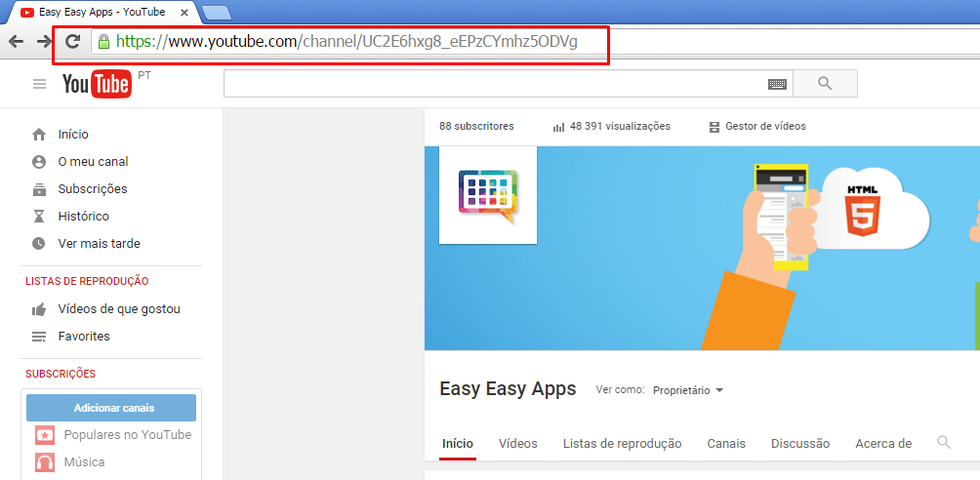980x480 pixels.
Task: Click the YouTube URL address bar
Action: [535, 42]
